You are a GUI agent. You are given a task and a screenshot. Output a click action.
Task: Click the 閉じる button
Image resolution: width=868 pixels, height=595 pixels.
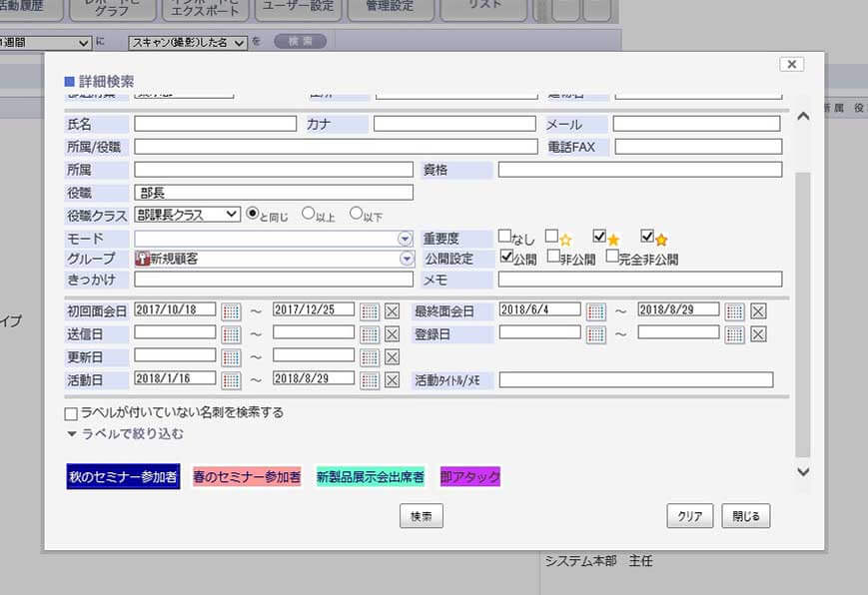pyautogui.click(x=746, y=516)
